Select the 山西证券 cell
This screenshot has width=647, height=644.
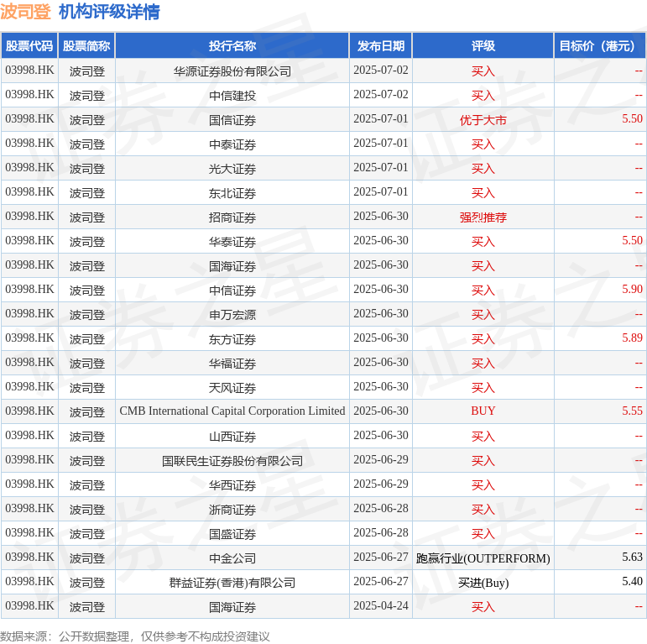pyautogui.click(x=232, y=437)
